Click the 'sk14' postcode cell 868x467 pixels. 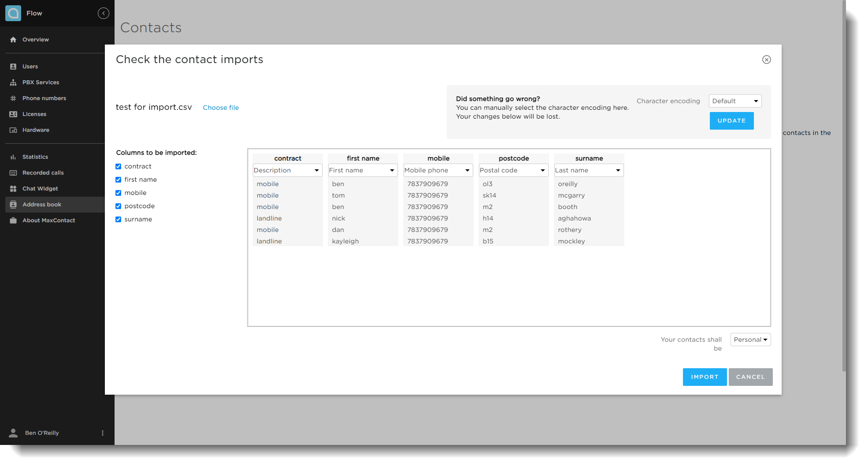[489, 195]
